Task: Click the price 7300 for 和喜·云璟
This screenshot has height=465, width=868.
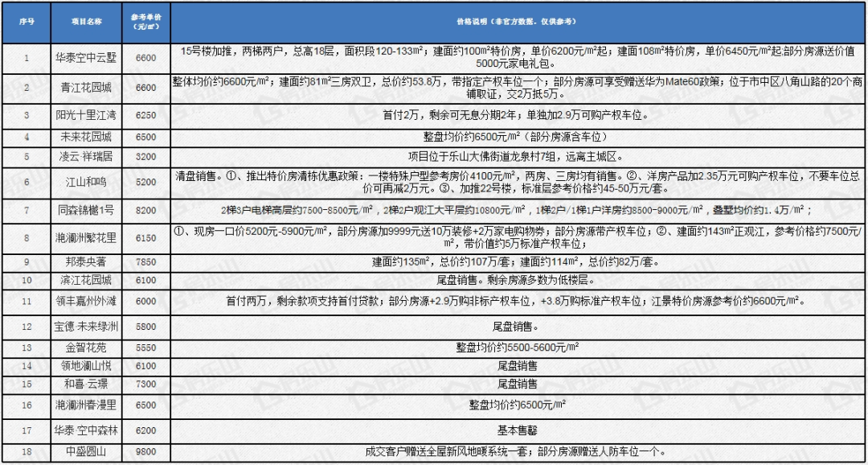Action: pyautogui.click(x=147, y=384)
